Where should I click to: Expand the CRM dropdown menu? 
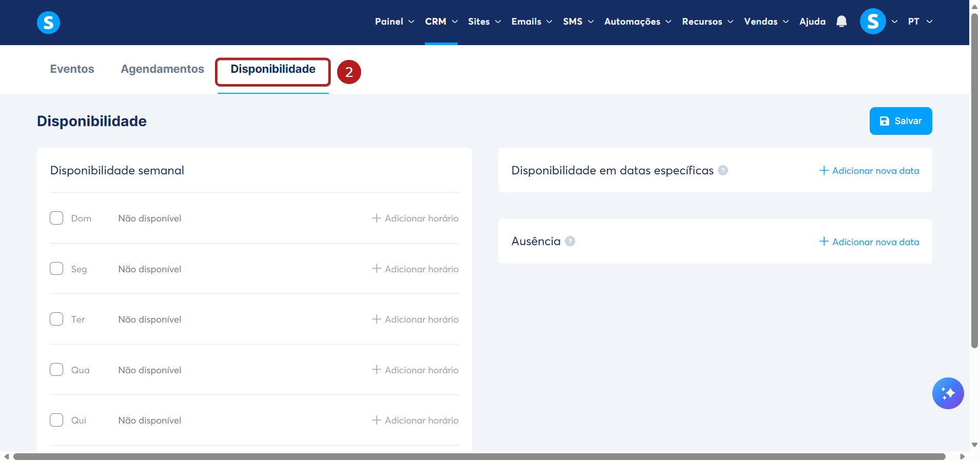441,22
